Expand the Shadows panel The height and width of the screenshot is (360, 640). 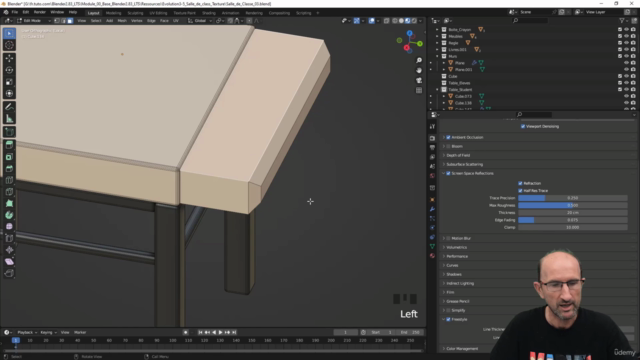[454, 274]
